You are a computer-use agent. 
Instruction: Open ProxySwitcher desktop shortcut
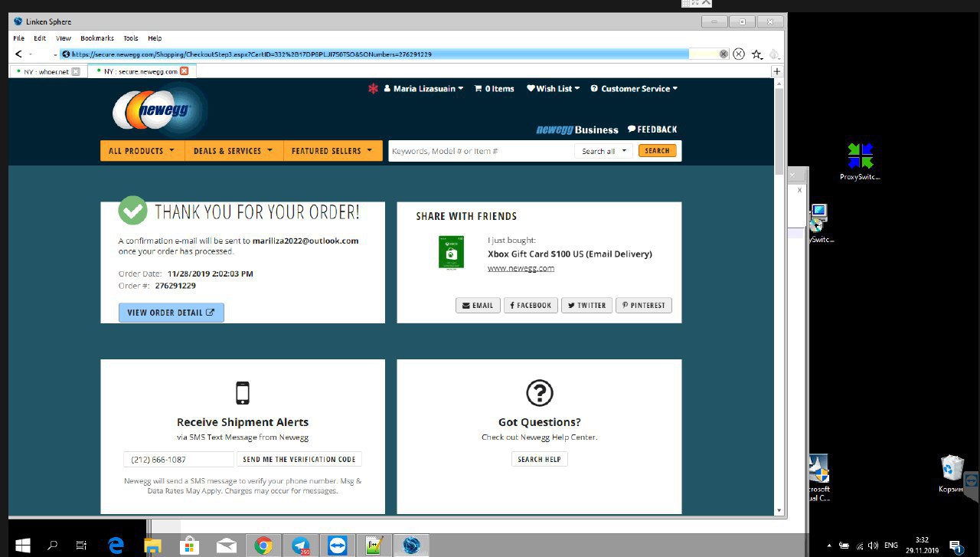coord(860,161)
